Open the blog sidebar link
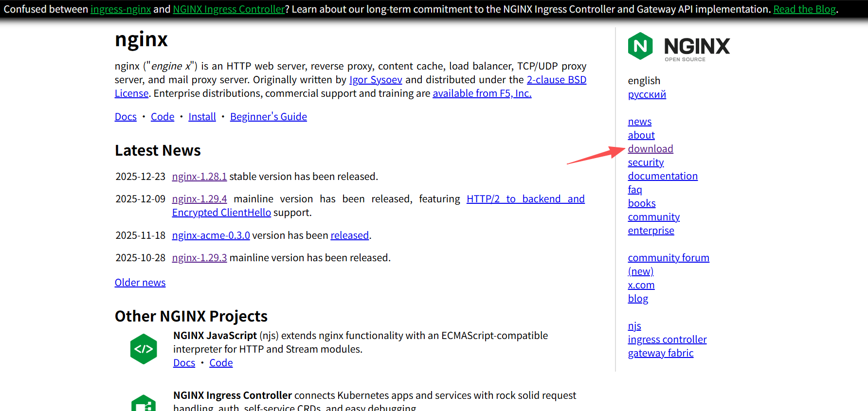 click(638, 299)
